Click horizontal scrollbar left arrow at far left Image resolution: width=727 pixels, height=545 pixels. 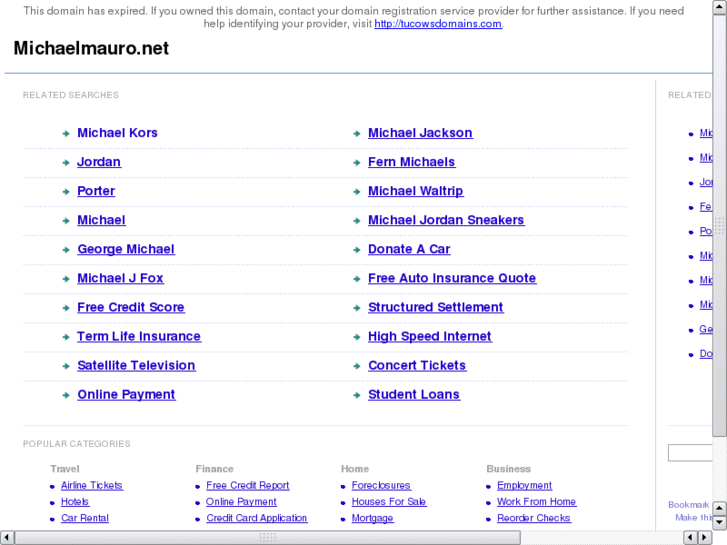[x=6, y=538]
